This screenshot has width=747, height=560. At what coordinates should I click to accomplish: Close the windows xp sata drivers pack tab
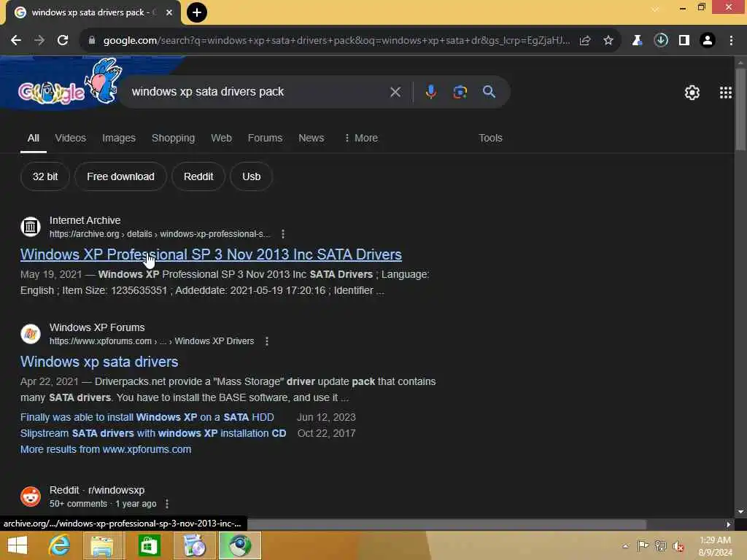(x=169, y=13)
